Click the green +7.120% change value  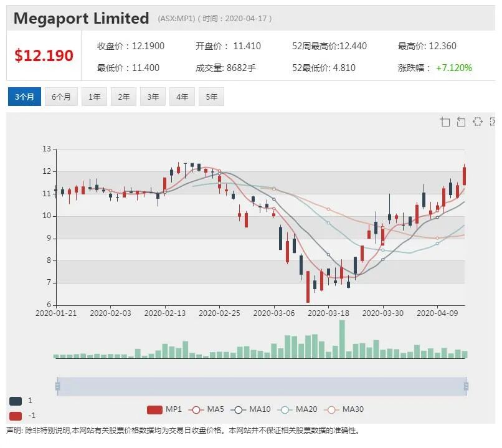point(454,68)
